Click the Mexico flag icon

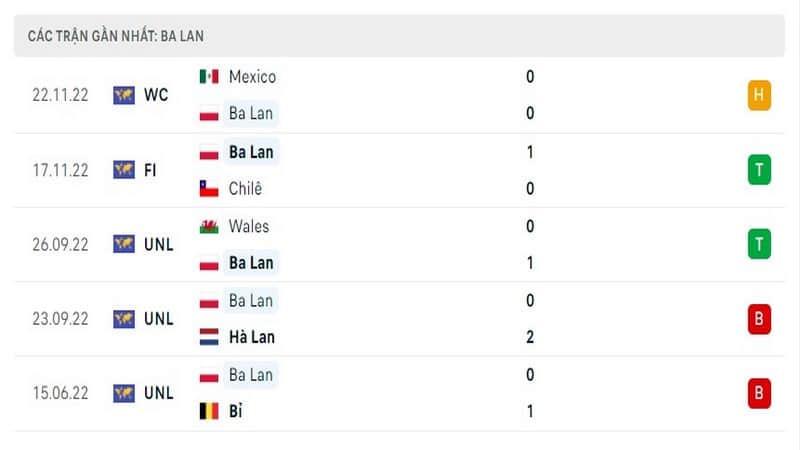209,77
